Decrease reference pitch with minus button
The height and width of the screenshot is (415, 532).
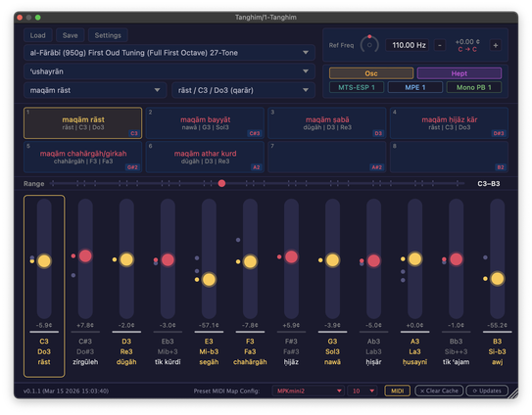[x=440, y=45]
